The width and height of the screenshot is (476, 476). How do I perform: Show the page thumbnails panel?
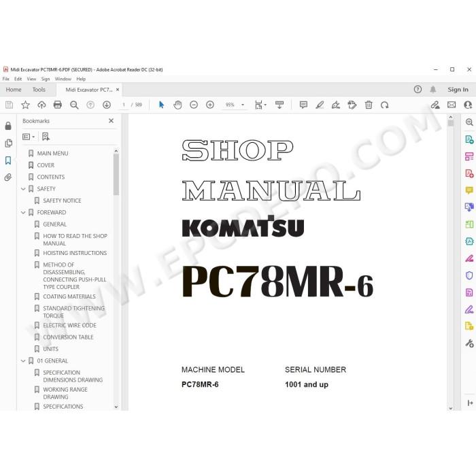[x=8, y=143]
